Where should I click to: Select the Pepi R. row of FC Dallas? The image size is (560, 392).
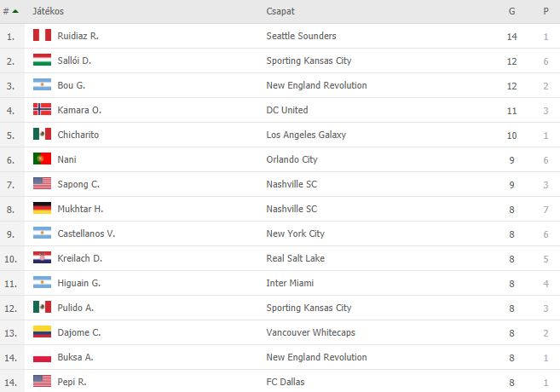[x=280, y=382]
